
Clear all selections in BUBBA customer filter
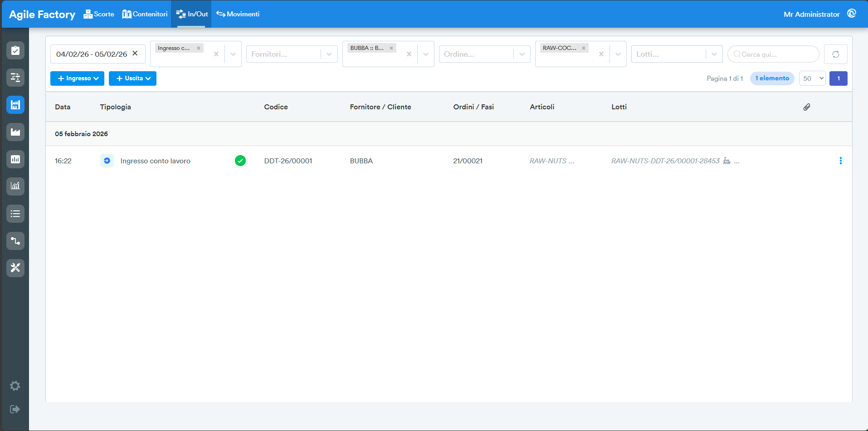[x=409, y=54]
